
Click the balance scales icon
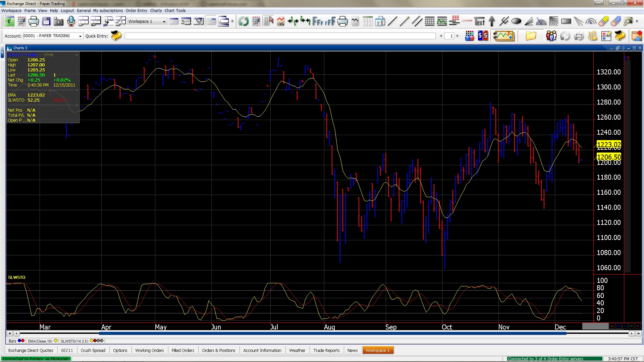pos(593,36)
